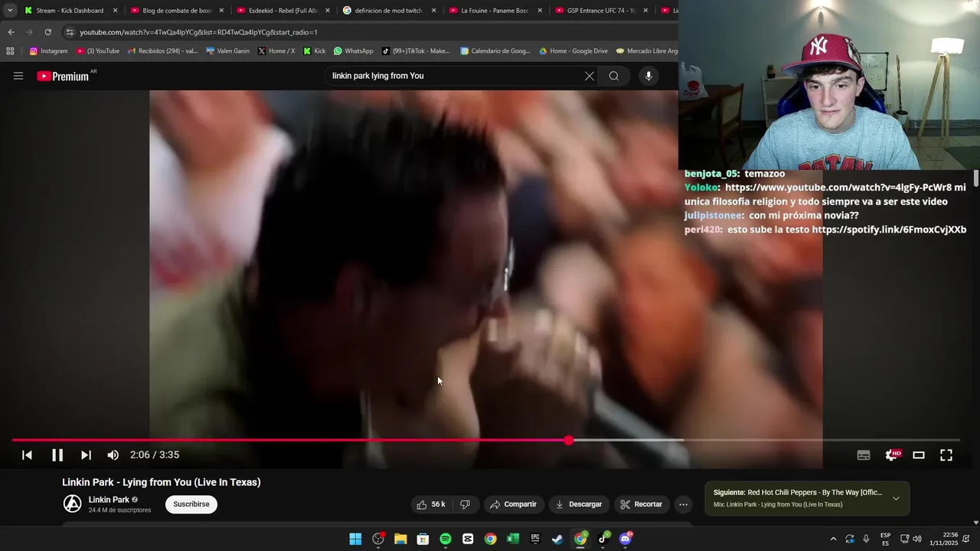Reload the current browser page

click(47, 32)
